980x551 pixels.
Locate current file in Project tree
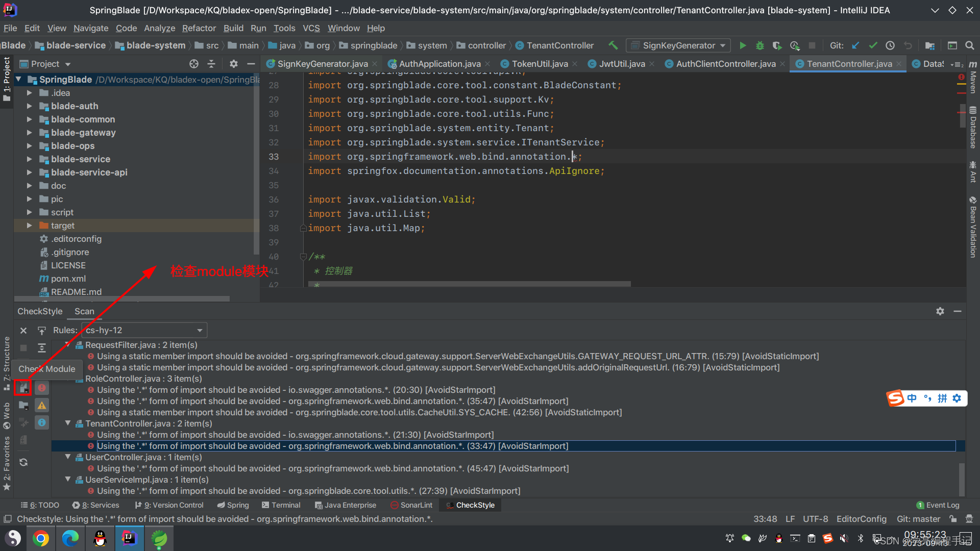(x=194, y=64)
